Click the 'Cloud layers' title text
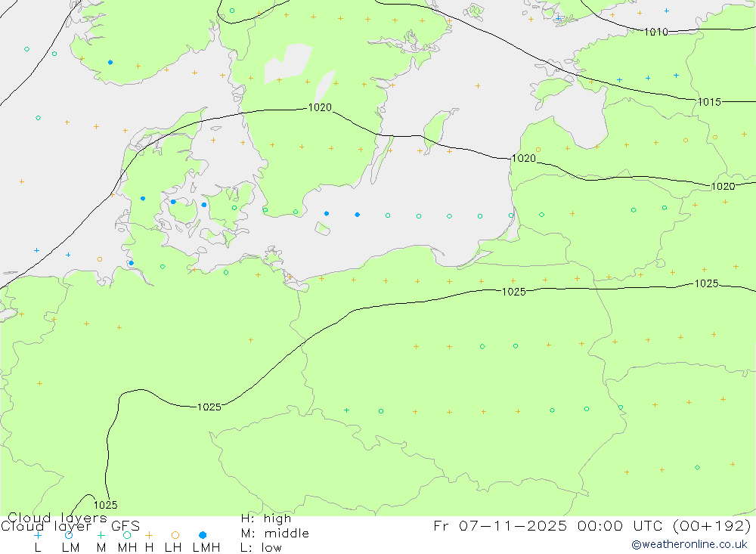Screen dimensions: 756x554 tap(57, 518)
